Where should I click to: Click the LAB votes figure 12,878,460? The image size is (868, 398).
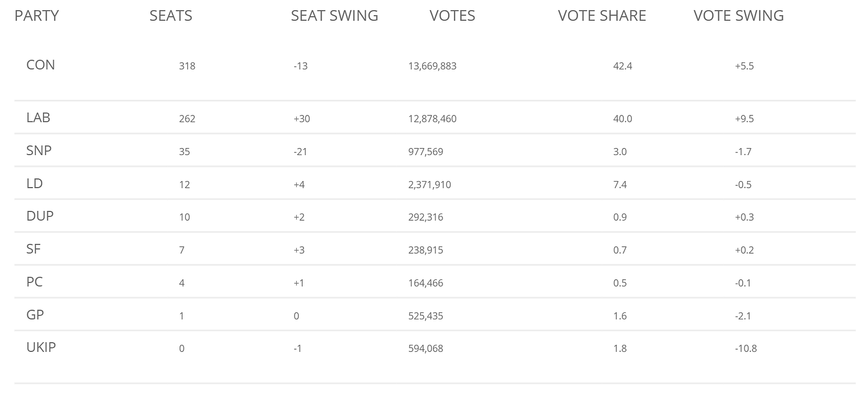(x=432, y=119)
